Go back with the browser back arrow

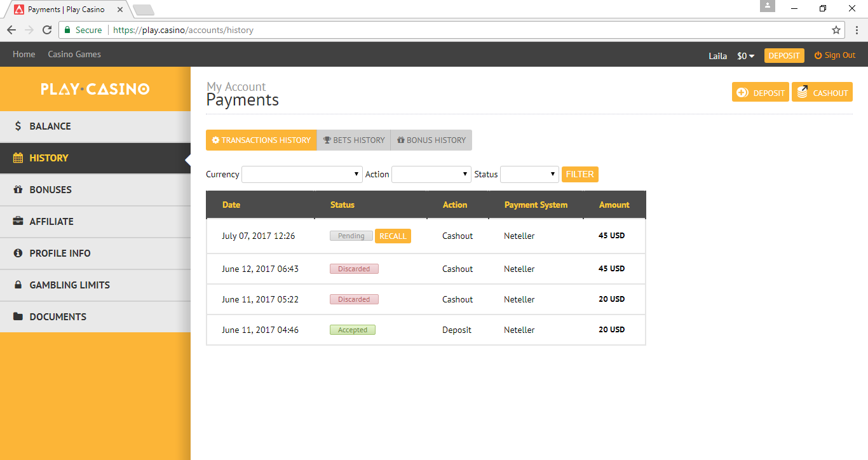pos(11,30)
